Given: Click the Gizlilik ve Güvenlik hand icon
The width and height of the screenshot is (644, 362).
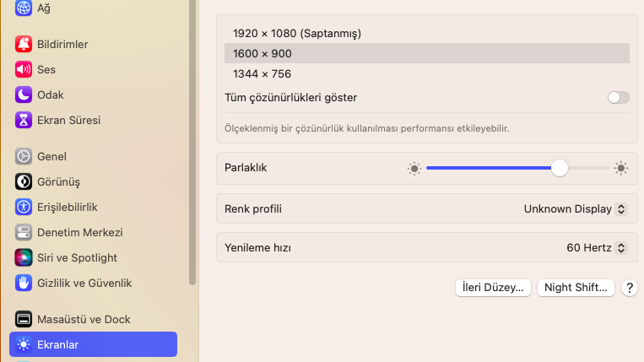Looking at the screenshot, I should click(x=24, y=283).
